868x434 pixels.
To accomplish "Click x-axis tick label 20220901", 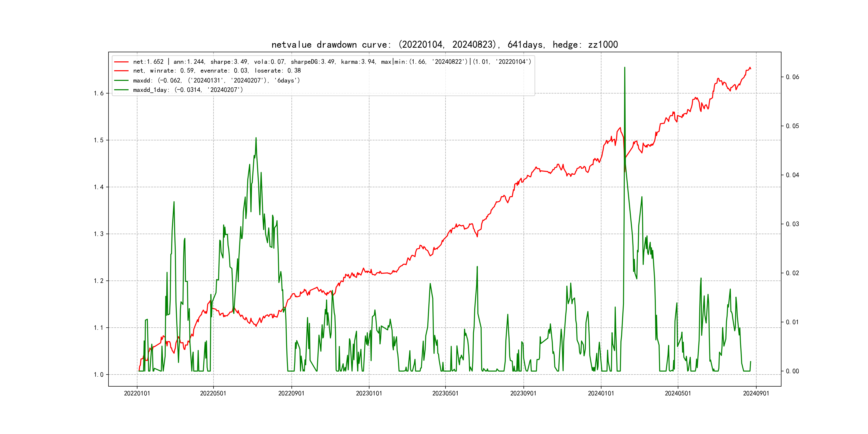I will [291, 394].
